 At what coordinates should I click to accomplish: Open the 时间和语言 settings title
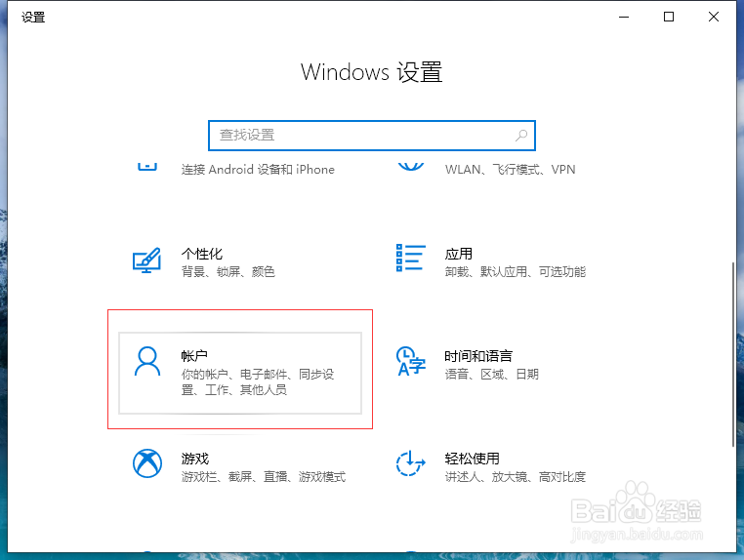pyautogui.click(x=478, y=356)
